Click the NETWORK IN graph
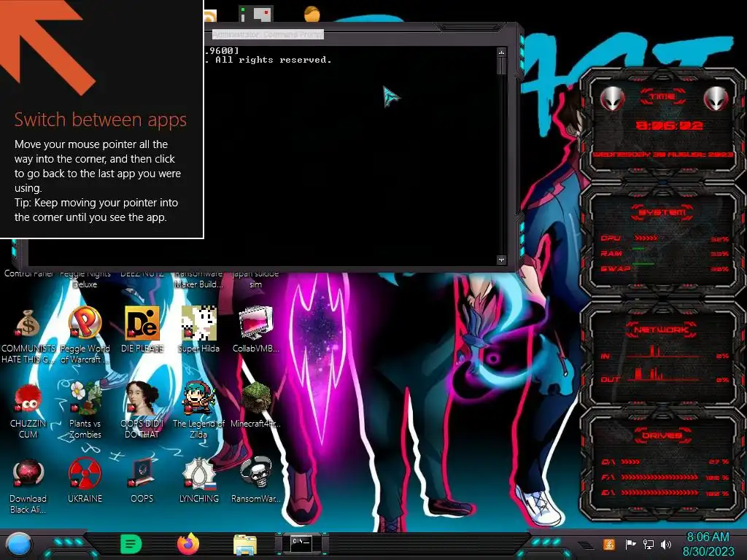Screen dimensions: 747x560 (665, 352)
